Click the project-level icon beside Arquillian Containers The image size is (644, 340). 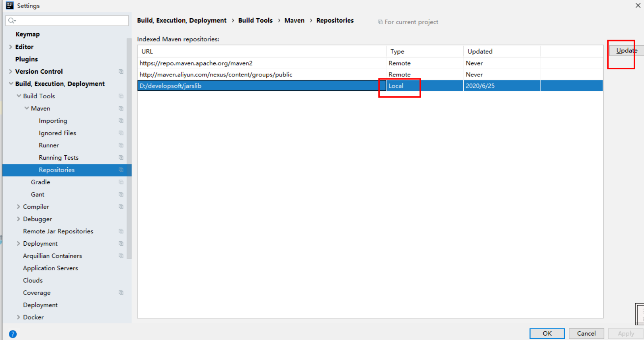tap(121, 256)
